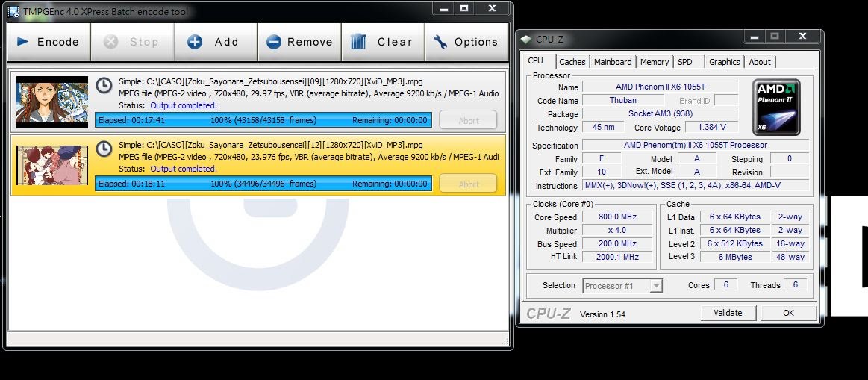Click the Multiplier value x 4.0

coord(618,231)
